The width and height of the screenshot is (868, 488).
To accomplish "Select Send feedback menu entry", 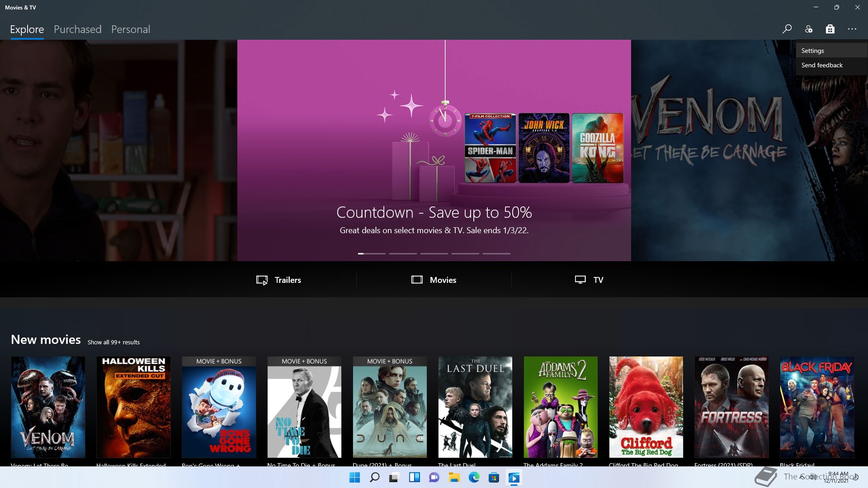I will pyautogui.click(x=832, y=65).
